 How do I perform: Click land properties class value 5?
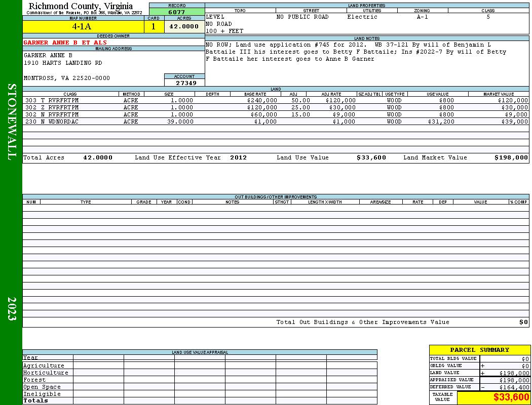[x=488, y=17]
